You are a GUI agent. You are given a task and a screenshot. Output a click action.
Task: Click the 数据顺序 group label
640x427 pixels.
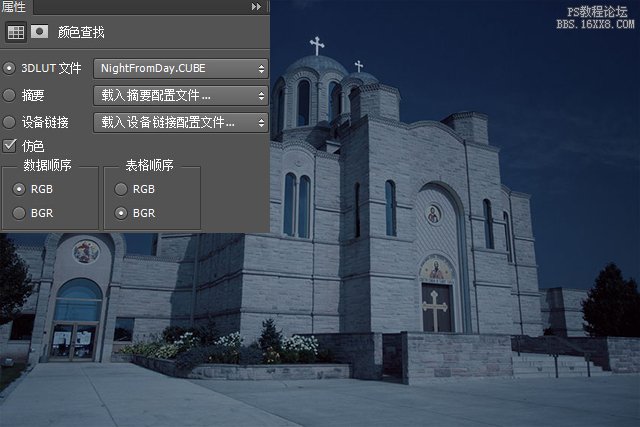(47, 165)
